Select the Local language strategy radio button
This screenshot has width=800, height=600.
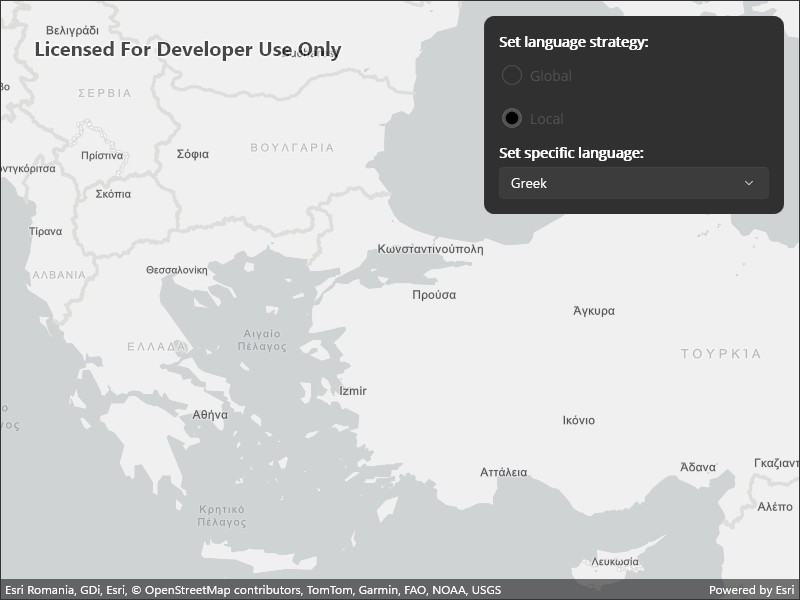click(512, 118)
